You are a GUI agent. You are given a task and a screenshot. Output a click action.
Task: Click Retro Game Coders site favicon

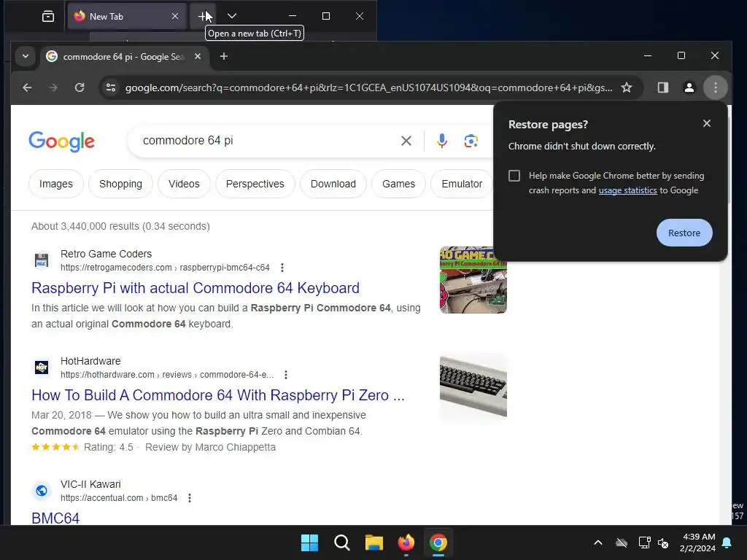(x=42, y=260)
